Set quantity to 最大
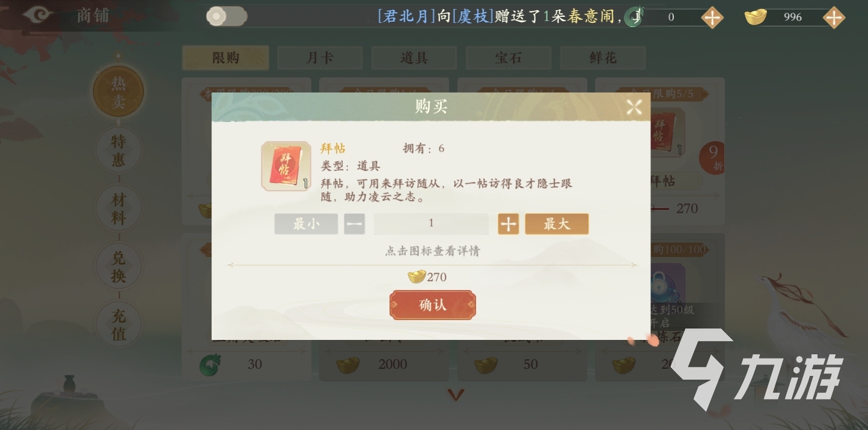 (557, 224)
